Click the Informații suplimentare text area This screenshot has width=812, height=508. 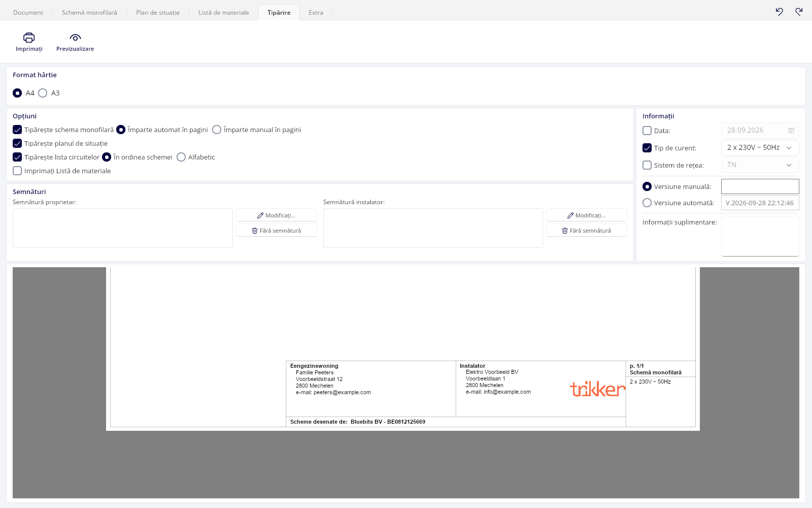[760, 236]
